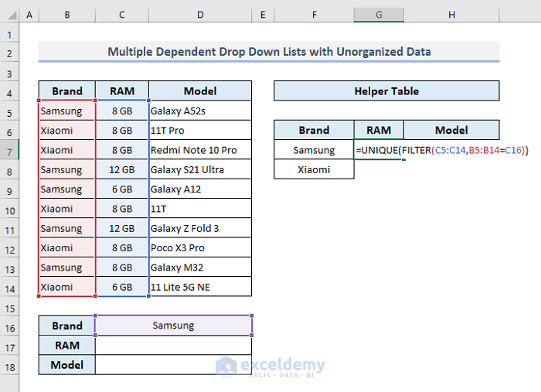Click the 'Xiaomi' cell in row 14
The image size is (541, 392).
[67, 287]
